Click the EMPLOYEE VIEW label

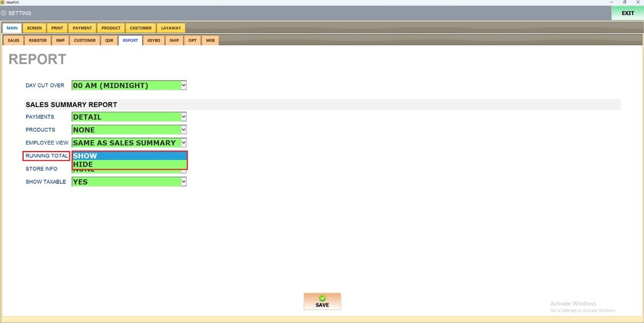(x=47, y=142)
